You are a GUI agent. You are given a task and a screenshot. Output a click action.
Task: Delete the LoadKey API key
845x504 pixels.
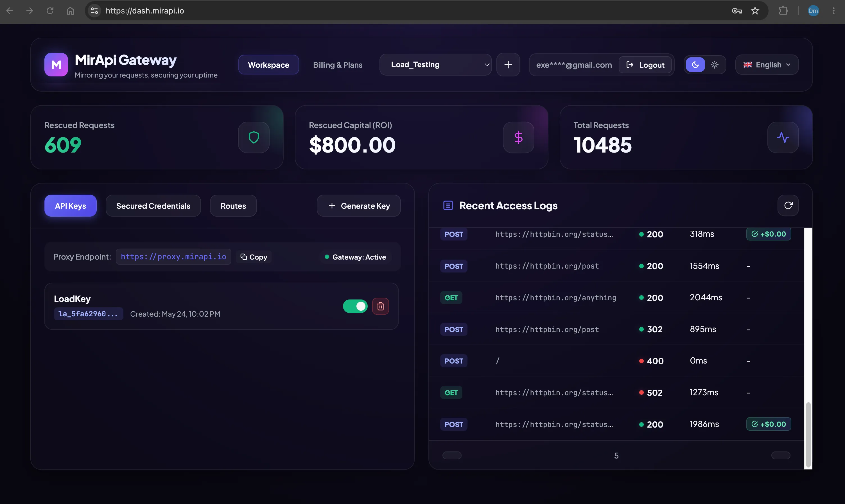(381, 306)
